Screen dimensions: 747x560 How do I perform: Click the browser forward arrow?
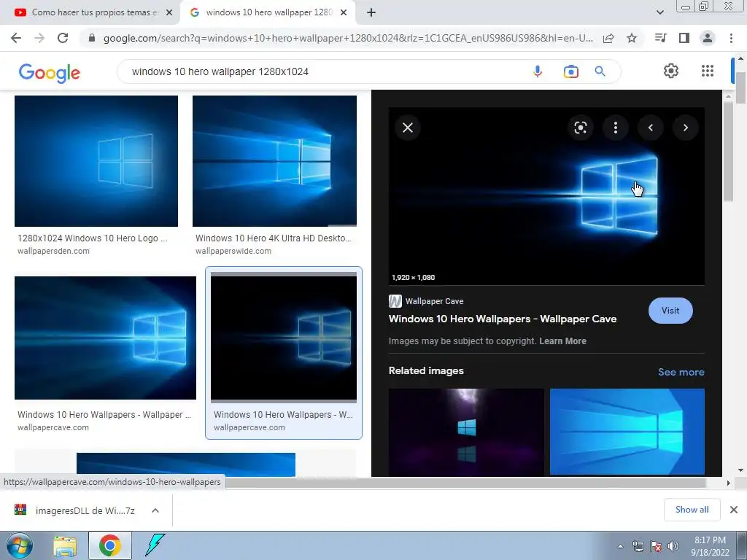tap(39, 38)
